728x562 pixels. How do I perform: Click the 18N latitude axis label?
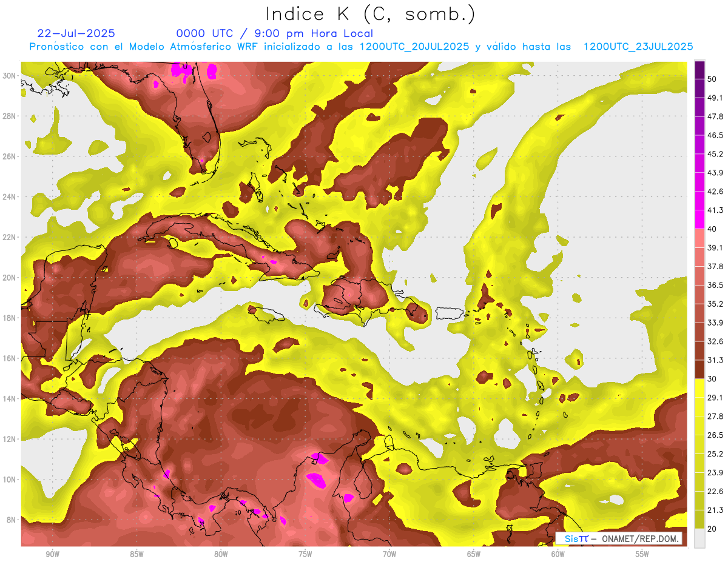click(x=10, y=318)
